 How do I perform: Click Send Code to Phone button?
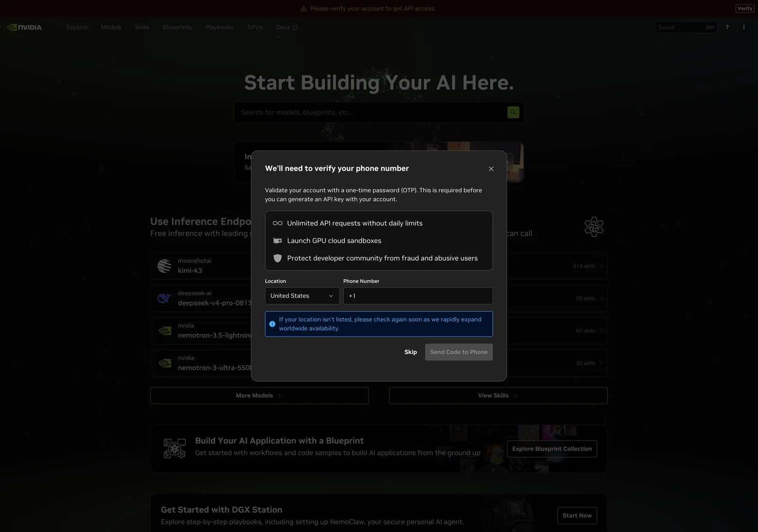pos(459,352)
